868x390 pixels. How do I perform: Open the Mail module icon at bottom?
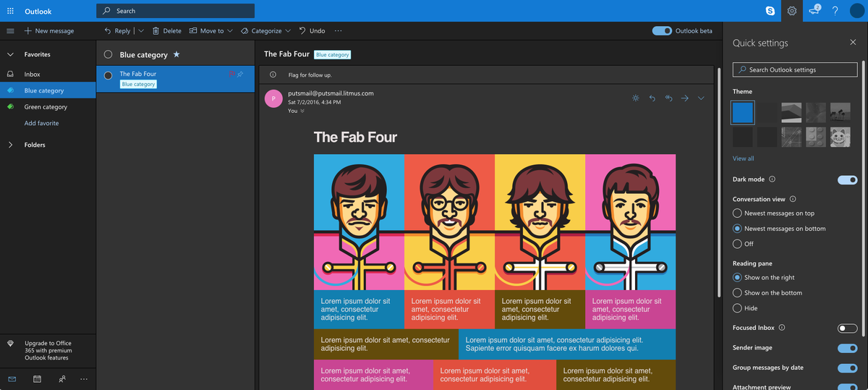[12, 378]
